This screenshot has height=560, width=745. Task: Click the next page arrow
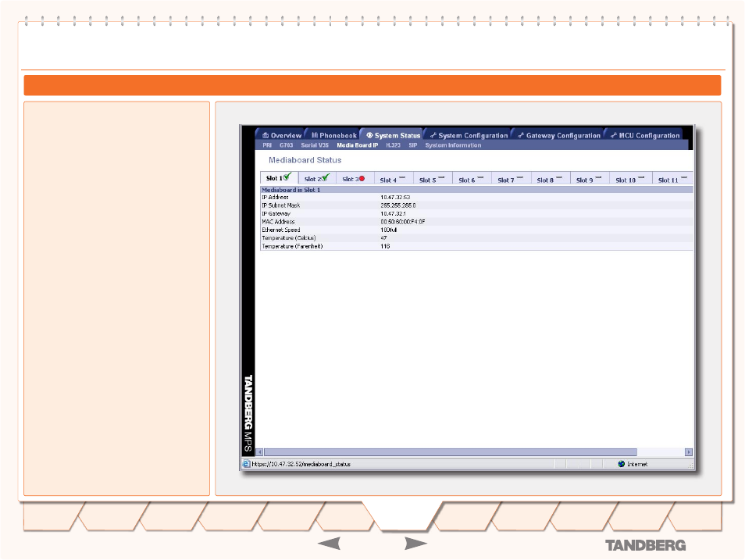tap(415, 544)
